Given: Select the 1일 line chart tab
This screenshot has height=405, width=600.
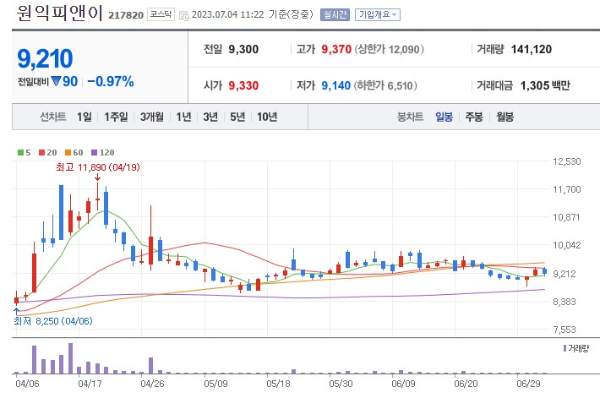Looking at the screenshot, I should 84,117.
